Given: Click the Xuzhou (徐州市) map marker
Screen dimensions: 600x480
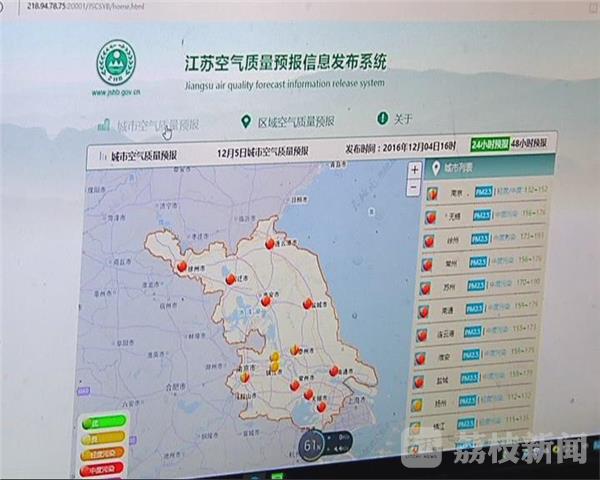Looking at the screenshot, I should (182, 267).
